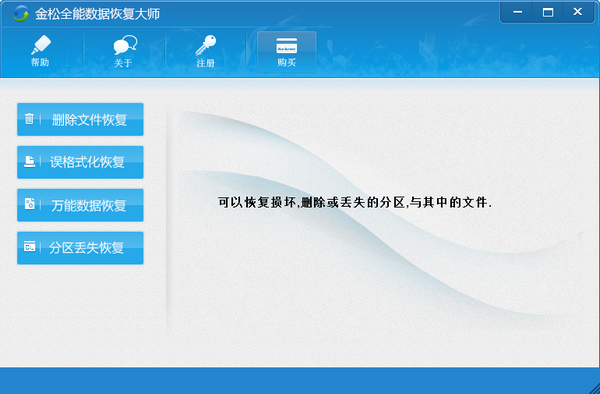Choose 误格式化恢复 option
The height and width of the screenshot is (394, 600).
80,162
